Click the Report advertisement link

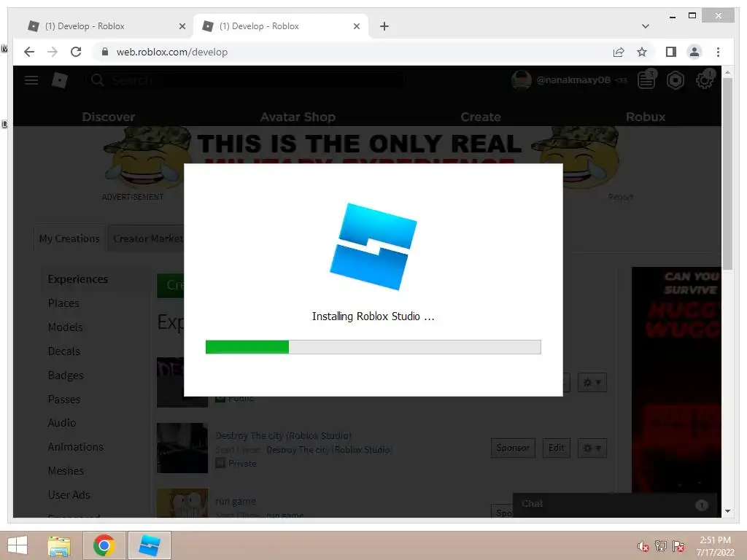point(620,197)
